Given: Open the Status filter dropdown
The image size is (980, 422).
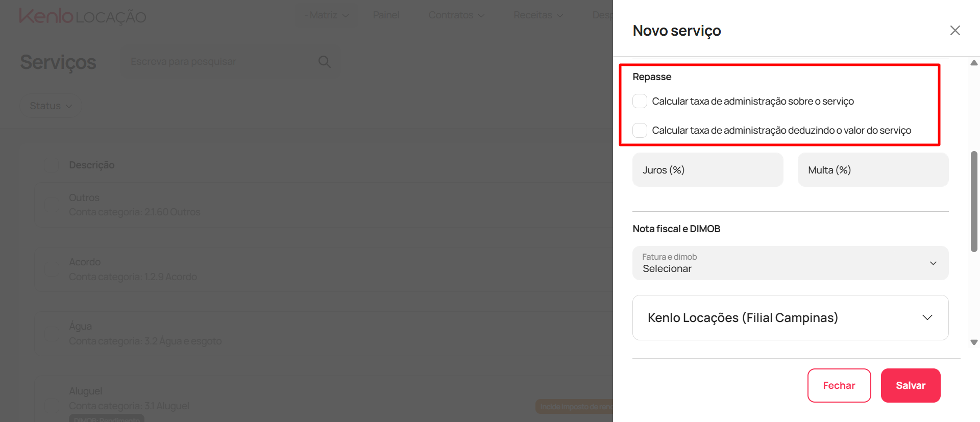Looking at the screenshot, I should coord(51,106).
